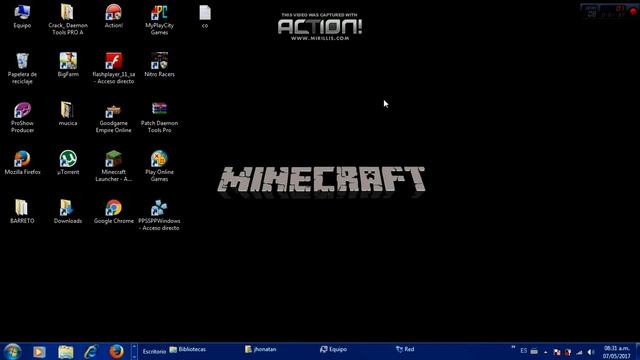The width and height of the screenshot is (640, 360).
Task: Open the taskbar clock and date
Action: (617, 352)
